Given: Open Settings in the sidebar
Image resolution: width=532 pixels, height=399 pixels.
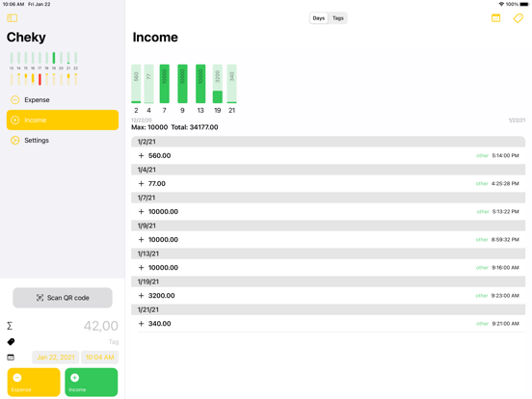Looking at the screenshot, I should (x=63, y=140).
